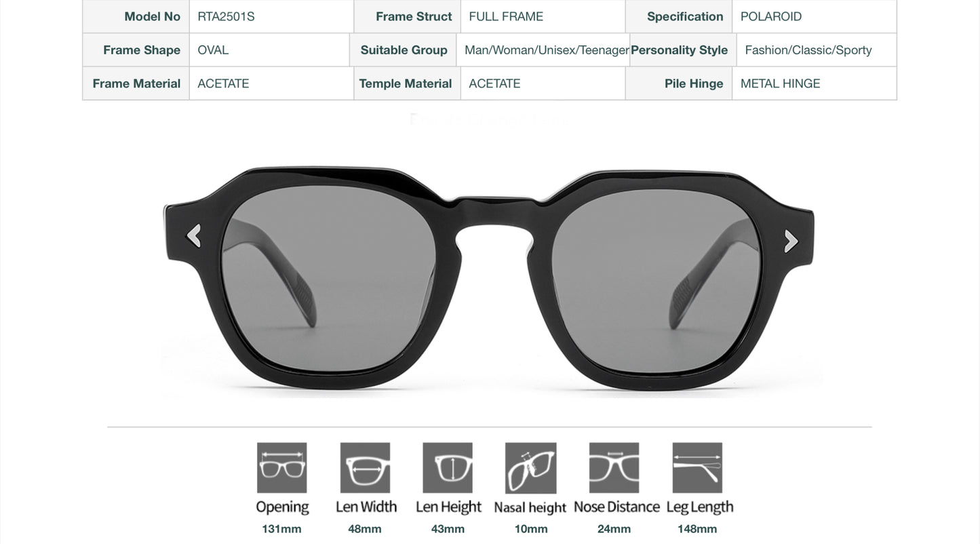Click the Nasal height caption
980x544 pixels.
pyautogui.click(x=530, y=507)
